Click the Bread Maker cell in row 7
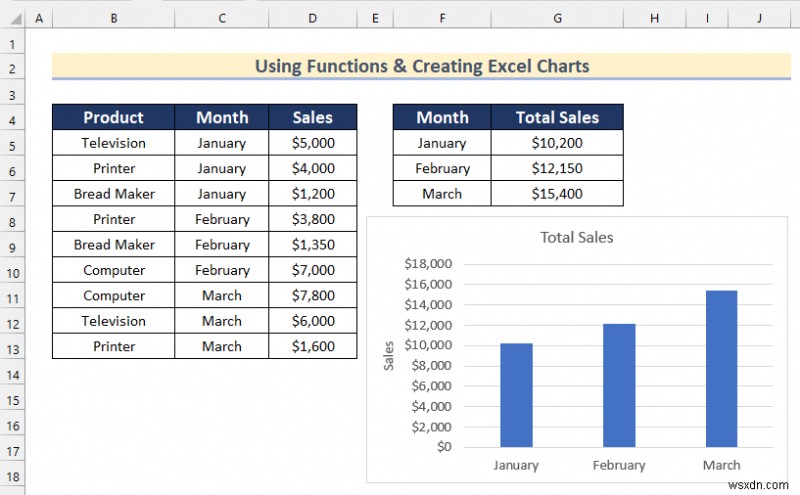This screenshot has width=800, height=495. [113, 194]
